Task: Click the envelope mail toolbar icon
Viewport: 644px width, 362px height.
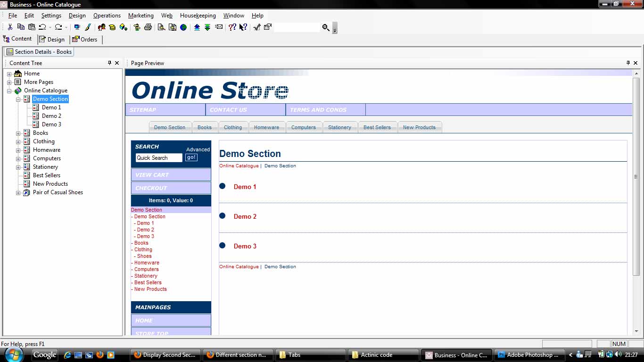Action: point(219,27)
